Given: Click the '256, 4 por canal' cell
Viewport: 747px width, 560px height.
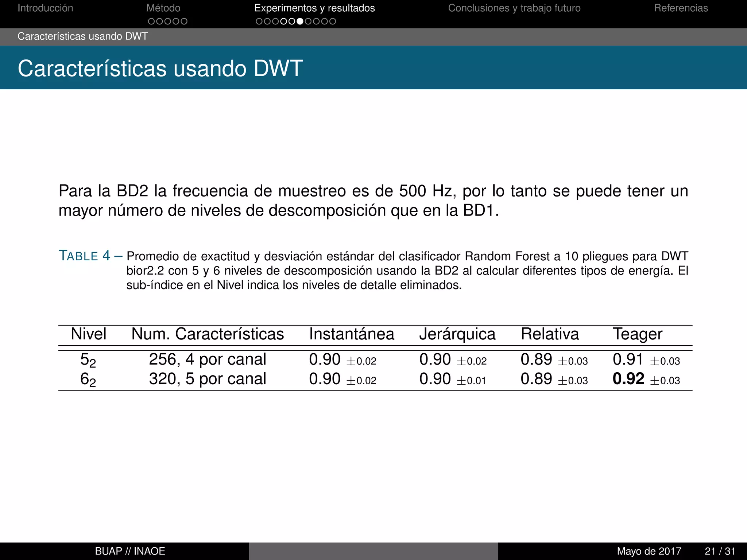Looking at the screenshot, I should point(208,359).
